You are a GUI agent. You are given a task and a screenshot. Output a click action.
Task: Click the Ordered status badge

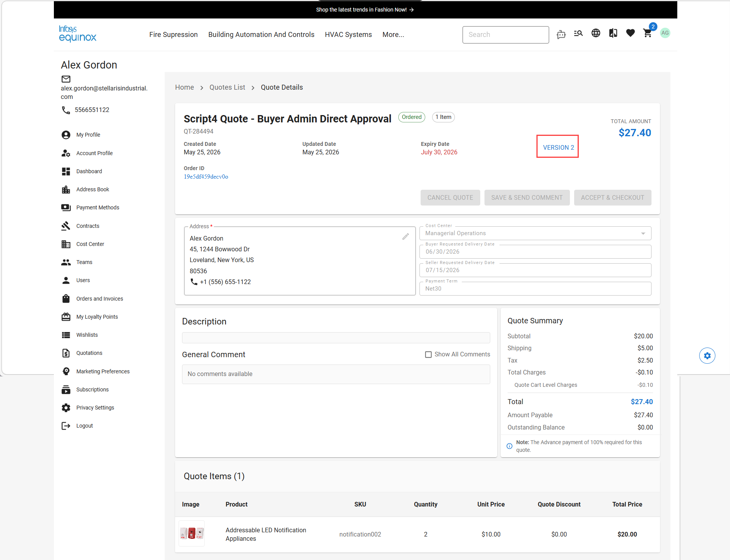(411, 117)
